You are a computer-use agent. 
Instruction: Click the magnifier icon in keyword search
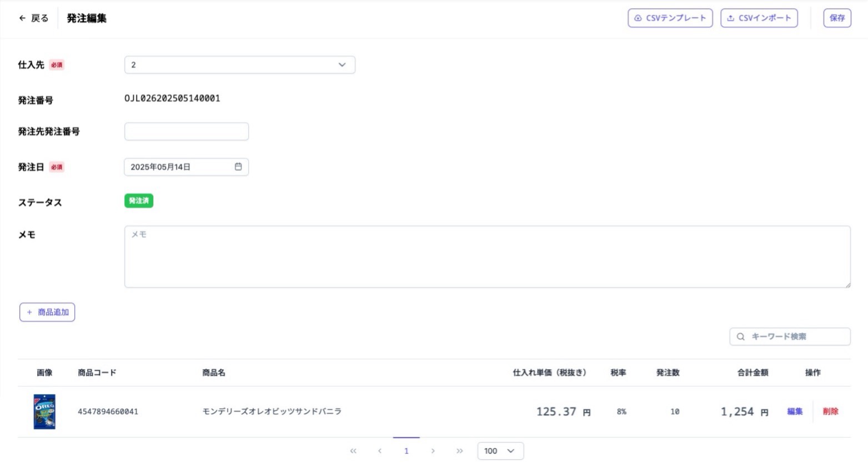[740, 336]
